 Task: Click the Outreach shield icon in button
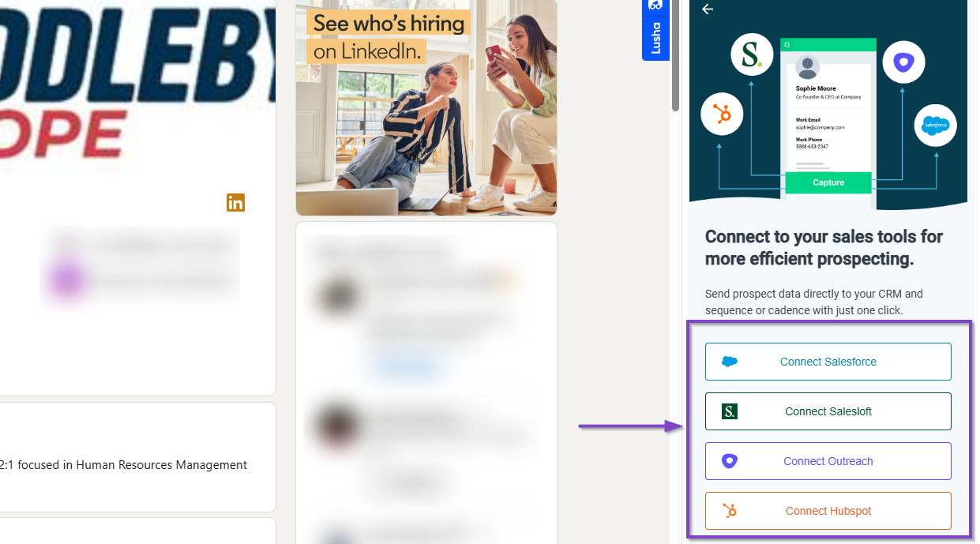point(730,461)
